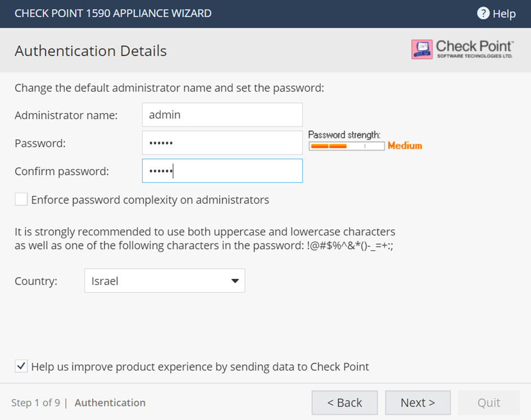Go to the Next step
Screen dimensions: 531x420
pos(417,403)
